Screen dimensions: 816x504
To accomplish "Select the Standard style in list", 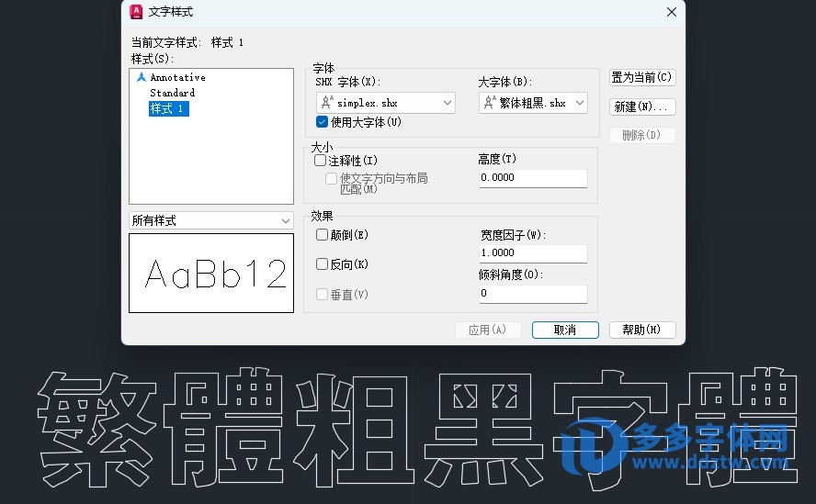I will pos(172,93).
